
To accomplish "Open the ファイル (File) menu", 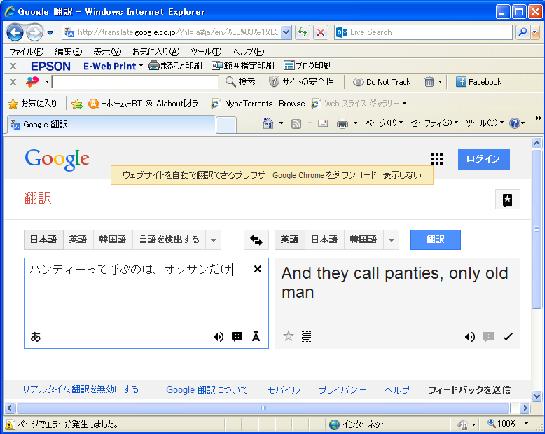I will click(26, 52).
